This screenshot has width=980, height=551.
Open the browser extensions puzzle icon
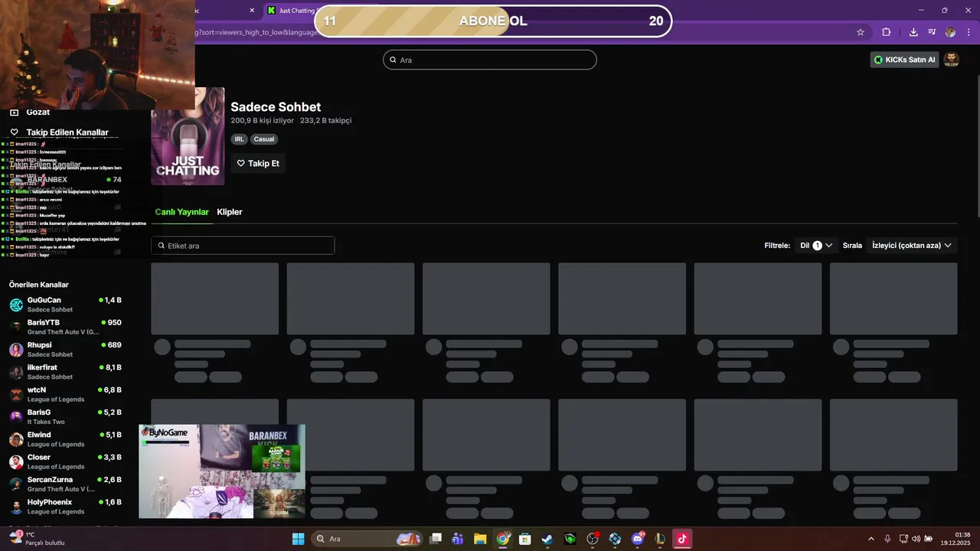tap(887, 32)
